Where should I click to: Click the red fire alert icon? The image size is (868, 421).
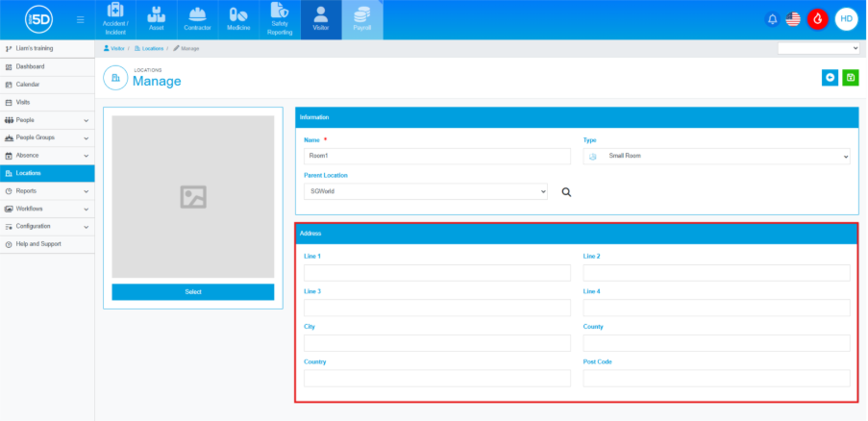point(817,19)
